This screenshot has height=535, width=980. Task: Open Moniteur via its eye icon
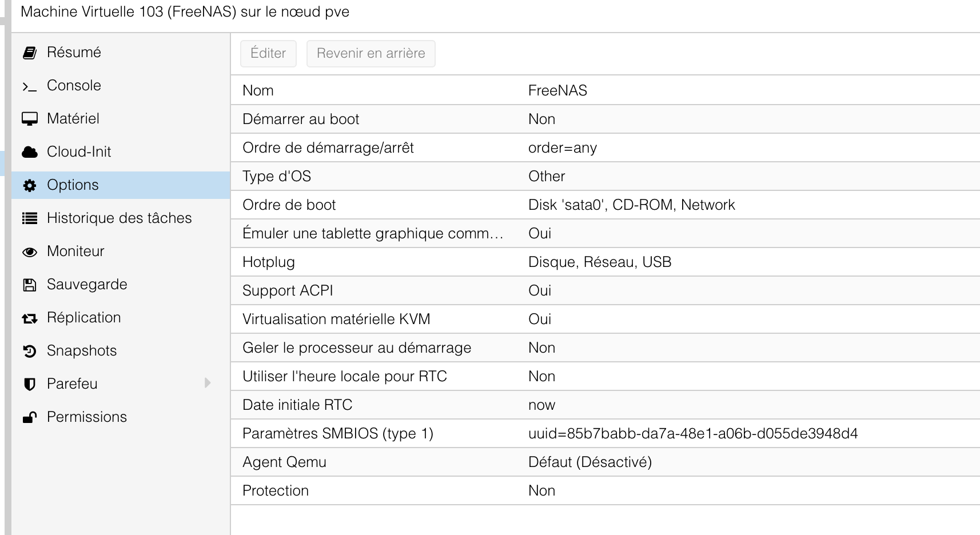coord(30,252)
